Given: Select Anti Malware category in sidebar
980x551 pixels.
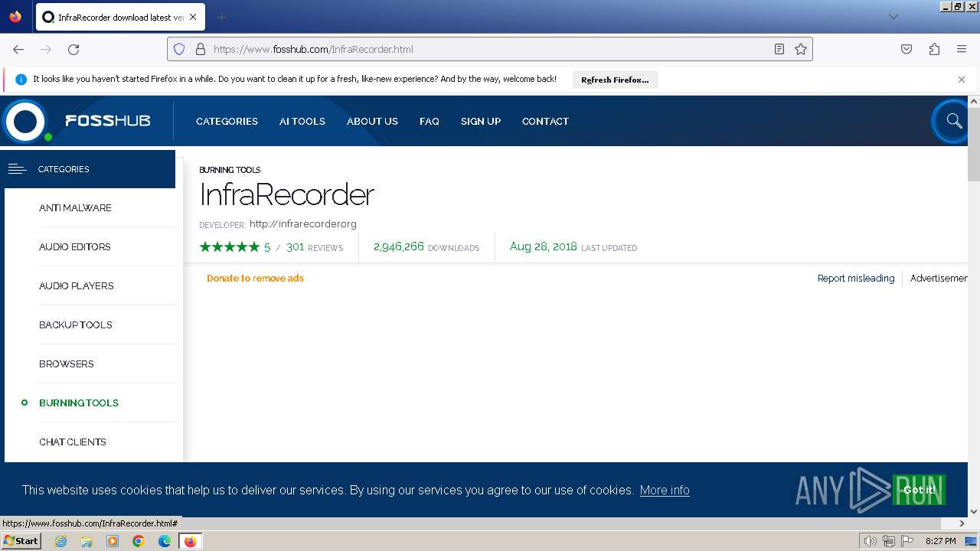Looking at the screenshot, I should tap(75, 208).
